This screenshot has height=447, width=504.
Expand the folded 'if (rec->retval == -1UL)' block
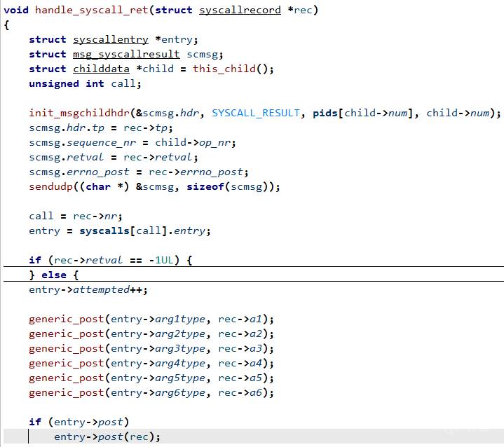[111, 260]
